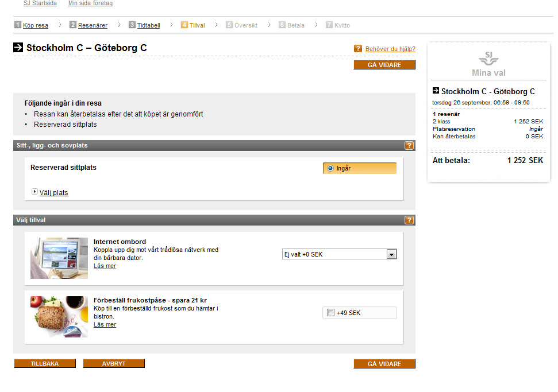Open the SJ Startsida link
This screenshot has height=392, width=558.
point(40,3)
